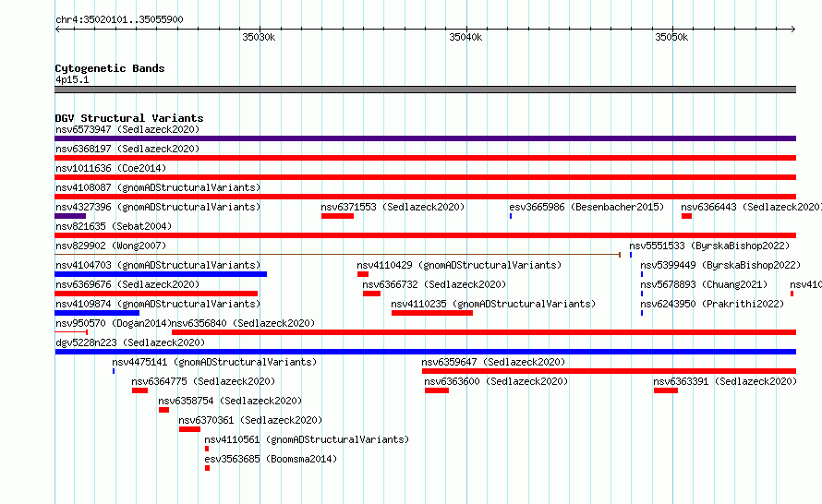This screenshot has width=822, height=504.
Task: Open the nsv6371553 (Sedlazeck2020) label
Action: click(393, 207)
